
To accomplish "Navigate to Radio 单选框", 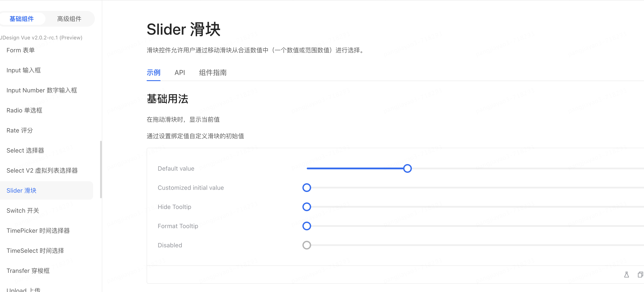I will (24, 110).
